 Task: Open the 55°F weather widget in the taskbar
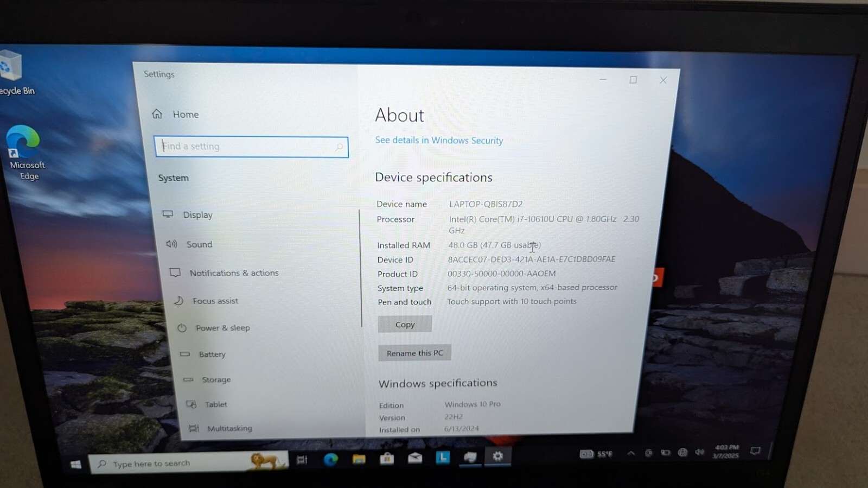tap(596, 454)
